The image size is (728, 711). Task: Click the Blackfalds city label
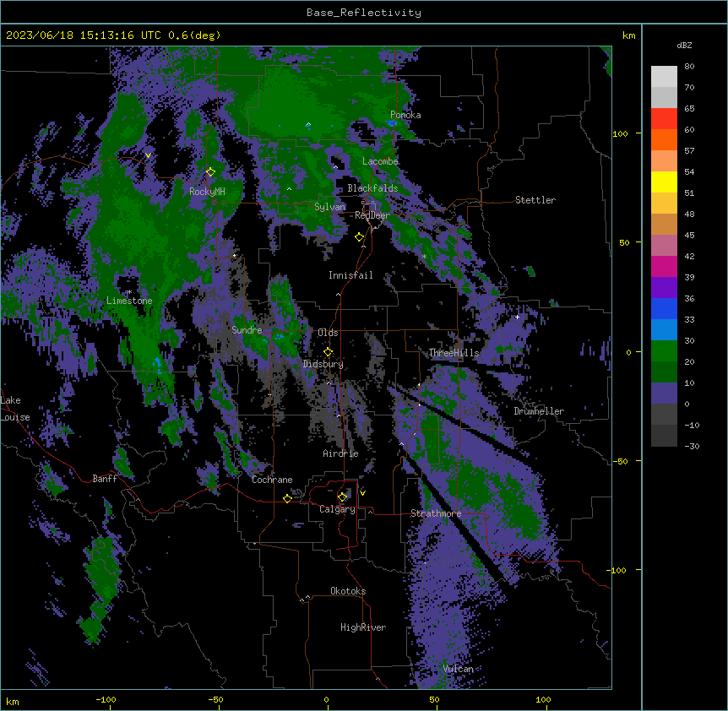coord(372,188)
